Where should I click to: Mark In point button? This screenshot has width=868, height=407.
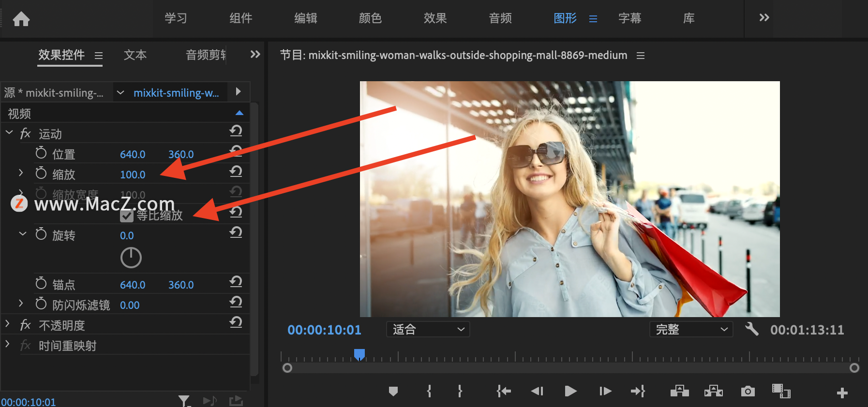(x=429, y=391)
